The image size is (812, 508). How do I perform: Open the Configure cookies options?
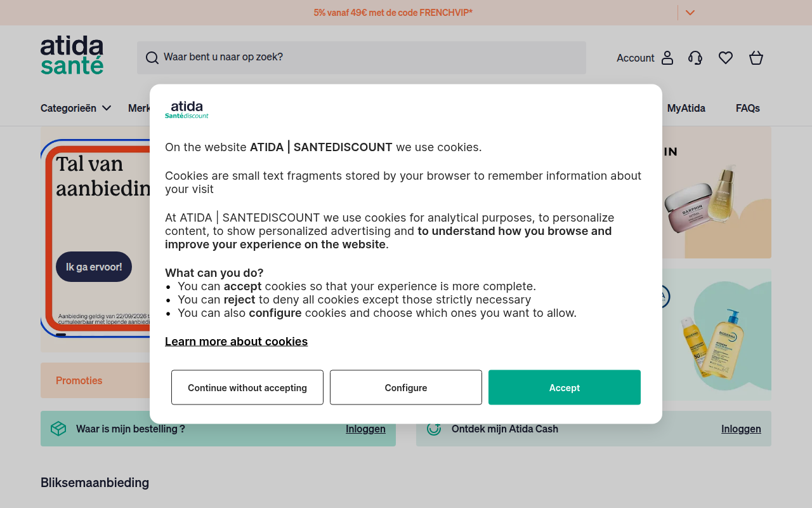point(406,387)
